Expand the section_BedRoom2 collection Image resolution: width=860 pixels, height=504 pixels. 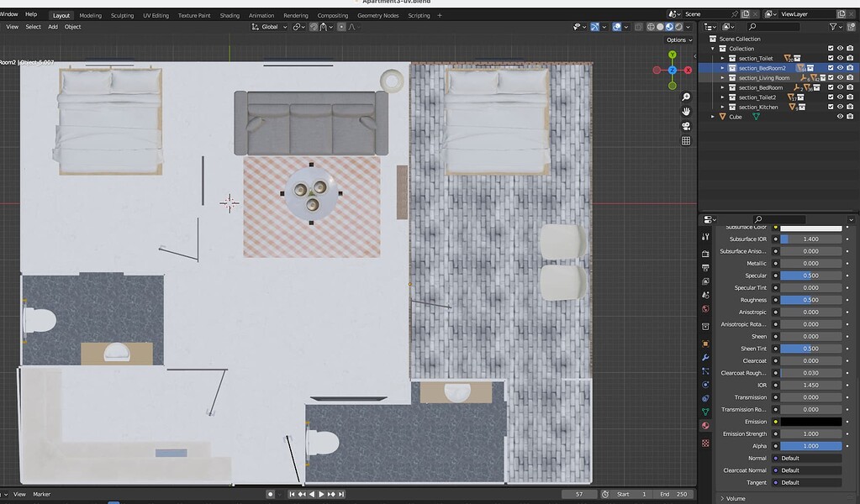point(723,68)
